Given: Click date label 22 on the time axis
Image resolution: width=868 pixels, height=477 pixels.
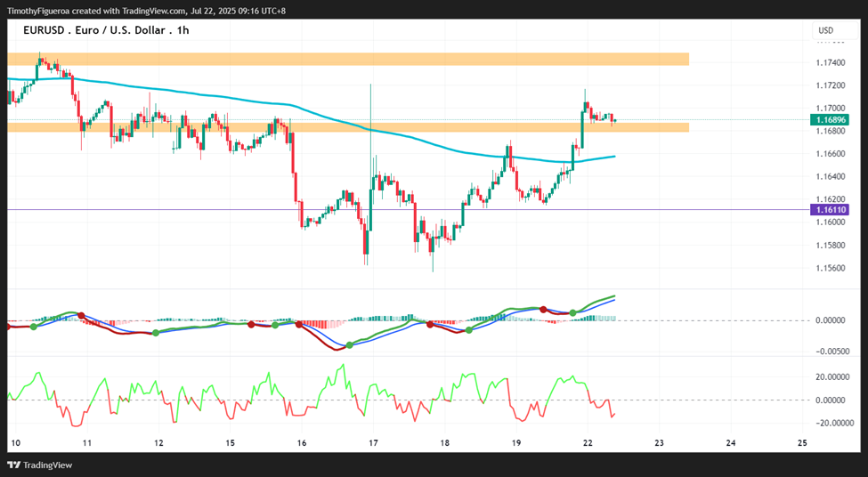Looking at the screenshot, I should tap(588, 442).
